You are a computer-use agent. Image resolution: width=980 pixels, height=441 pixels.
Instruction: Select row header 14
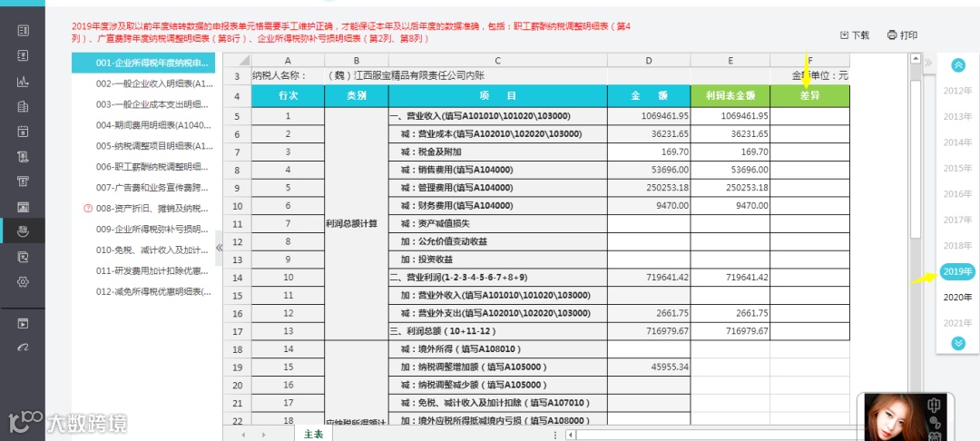click(238, 278)
